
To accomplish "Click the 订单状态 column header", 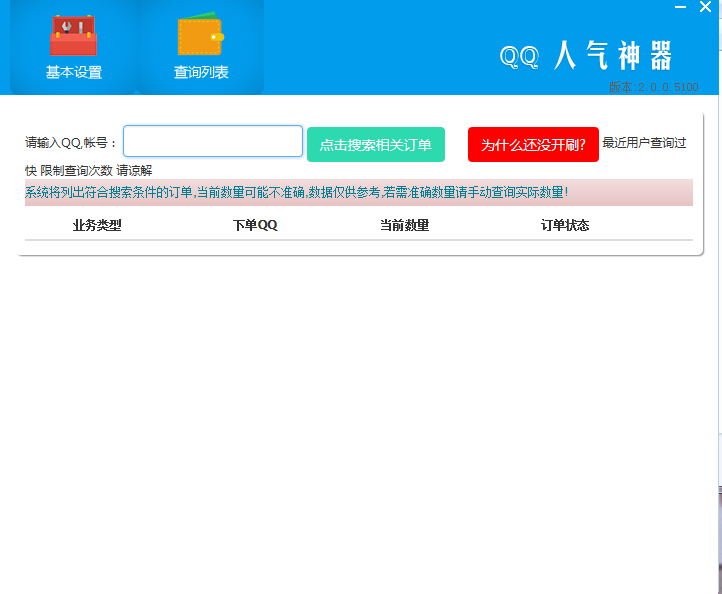I will tap(565, 225).
